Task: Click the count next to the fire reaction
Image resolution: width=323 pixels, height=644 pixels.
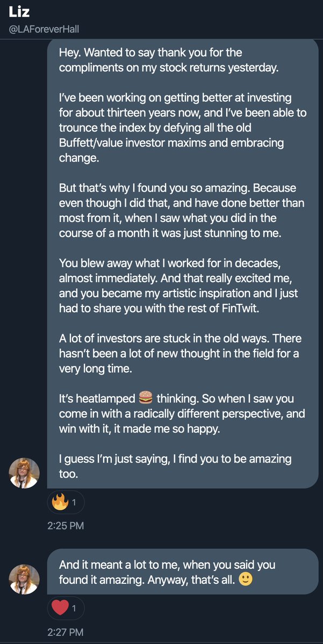Action: click(x=75, y=502)
